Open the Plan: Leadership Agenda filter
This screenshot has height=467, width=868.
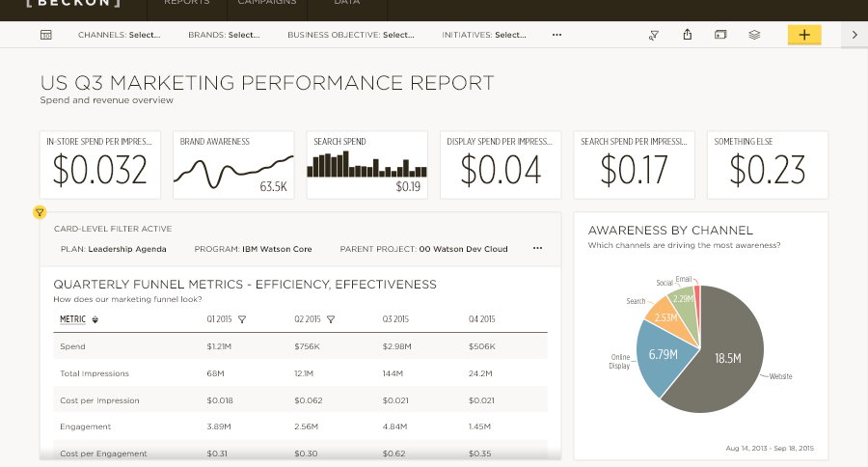point(114,249)
